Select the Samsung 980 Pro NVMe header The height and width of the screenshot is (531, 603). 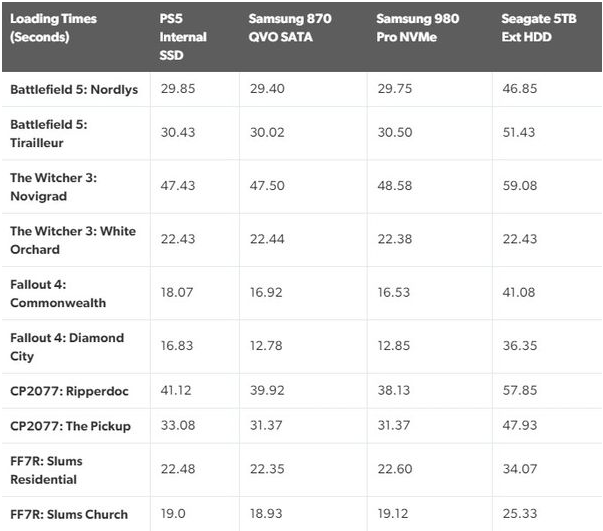pyautogui.click(x=416, y=28)
